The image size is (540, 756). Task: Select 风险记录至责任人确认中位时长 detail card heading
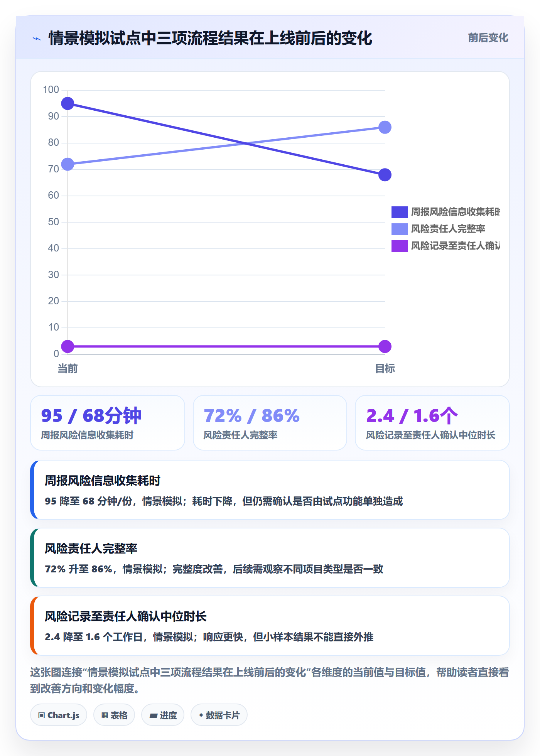tap(126, 616)
